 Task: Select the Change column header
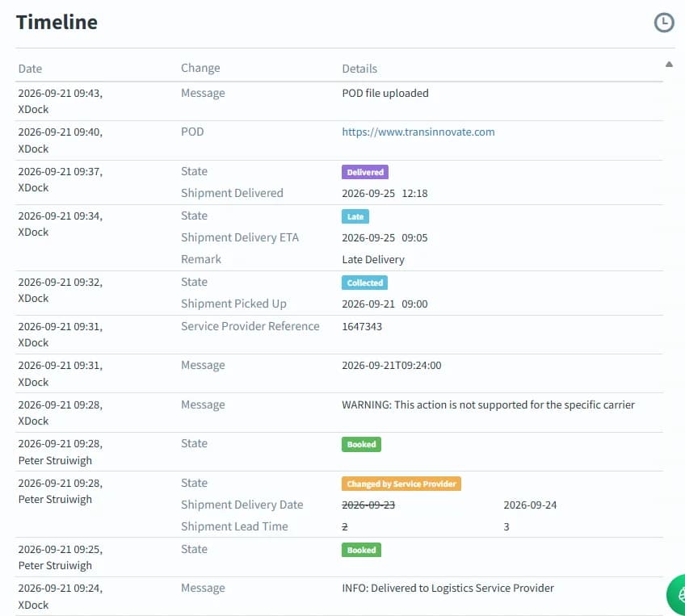click(200, 68)
